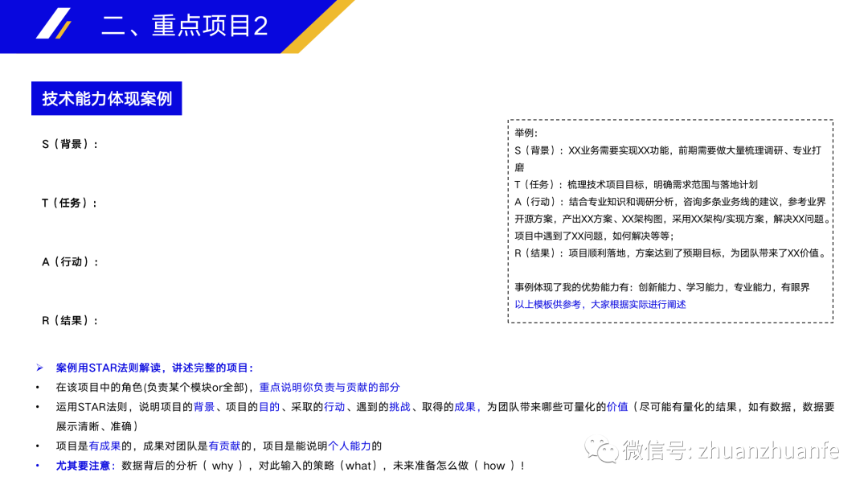The height and width of the screenshot is (489, 868).
Task: Click the blue text '有贡献' in the third bullet
Action: (224, 446)
